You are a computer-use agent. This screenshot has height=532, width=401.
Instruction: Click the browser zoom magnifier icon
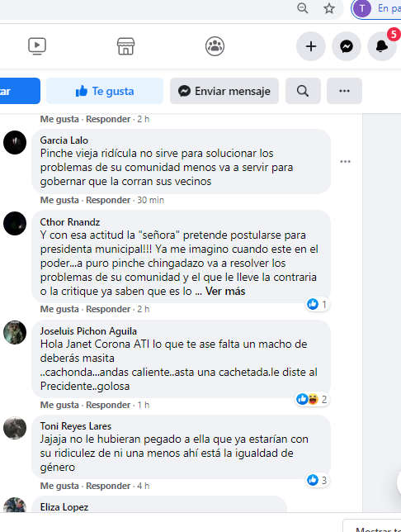tap(302, 8)
